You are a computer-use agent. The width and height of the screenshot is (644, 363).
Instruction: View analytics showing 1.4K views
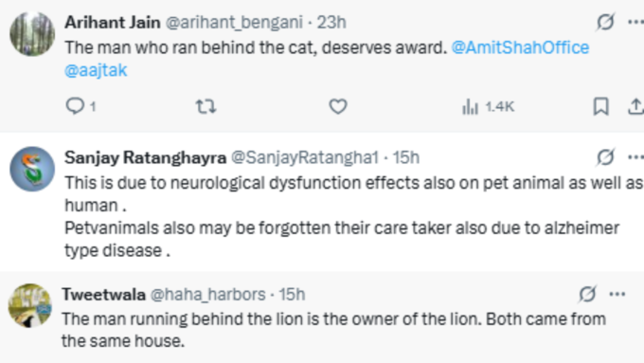488,107
